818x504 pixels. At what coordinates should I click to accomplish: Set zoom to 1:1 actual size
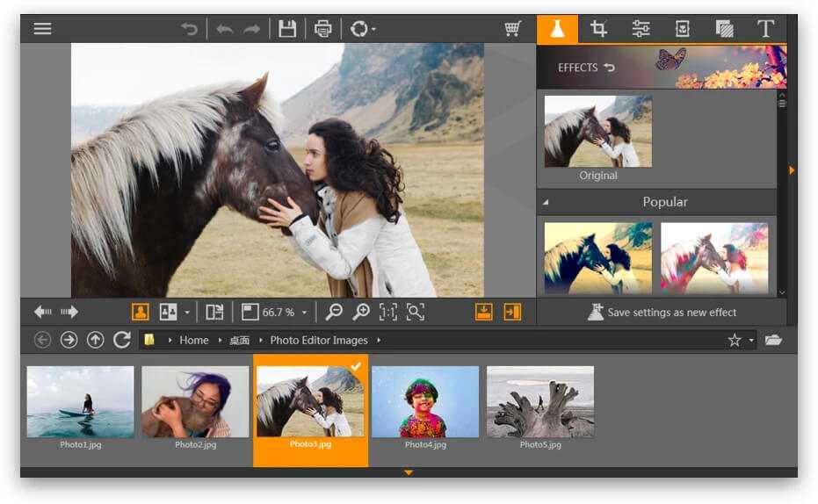[x=387, y=312]
